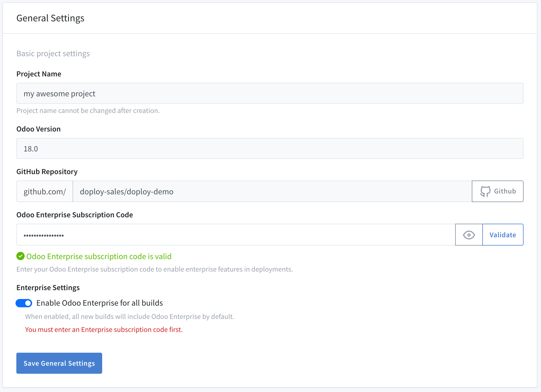Click the General Settings header
This screenshot has height=392, width=541.
[x=50, y=18]
